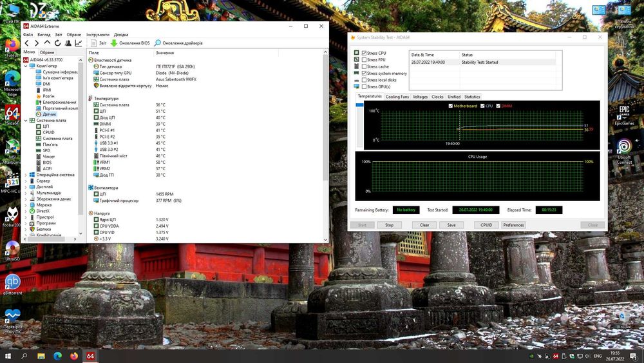Open the qBittorrent desktop shortcut
This screenshot has height=363, width=644.
tap(12, 284)
